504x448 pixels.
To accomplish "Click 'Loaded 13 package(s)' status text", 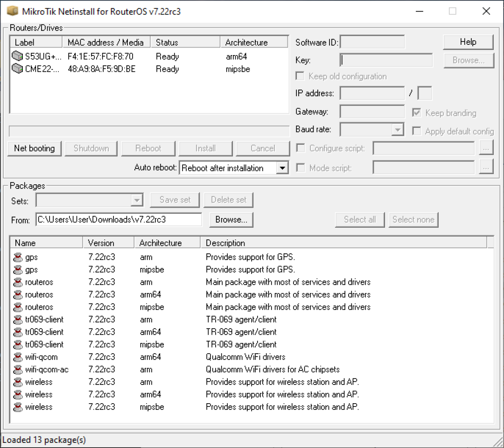I will (44, 440).
